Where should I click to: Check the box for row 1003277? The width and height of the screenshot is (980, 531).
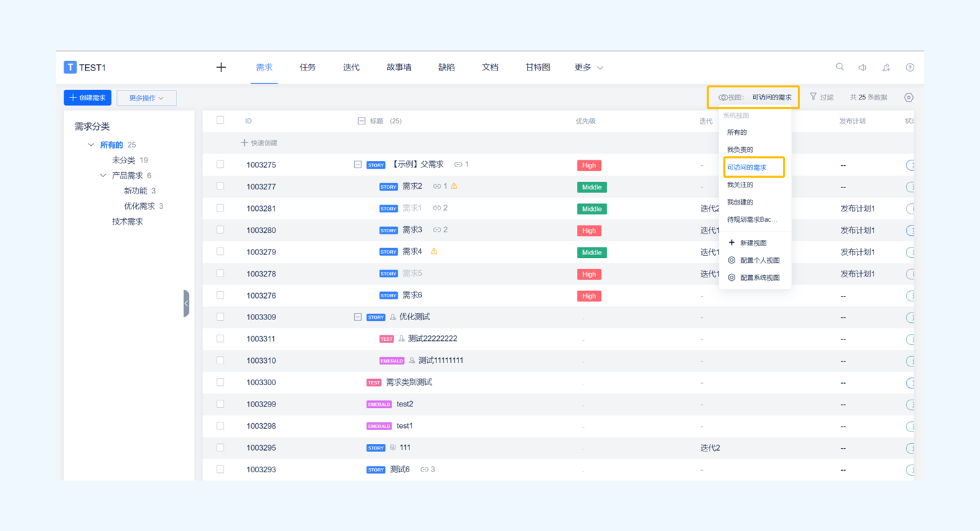point(221,186)
